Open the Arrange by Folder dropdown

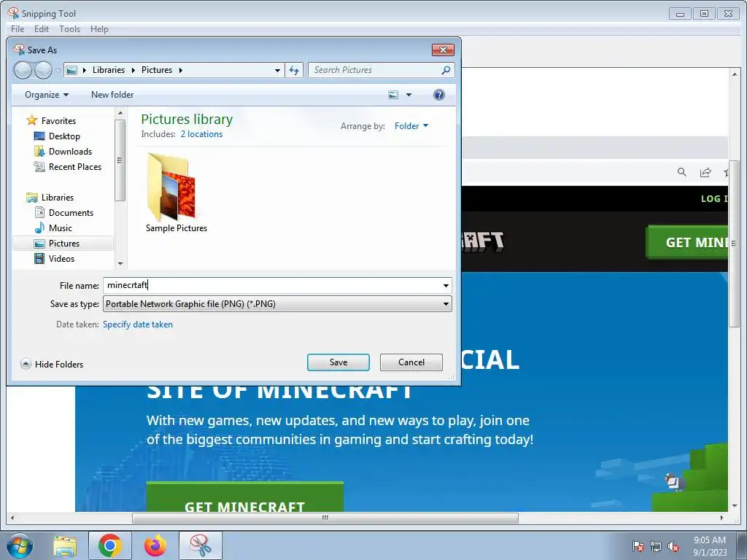click(x=411, y=126)
